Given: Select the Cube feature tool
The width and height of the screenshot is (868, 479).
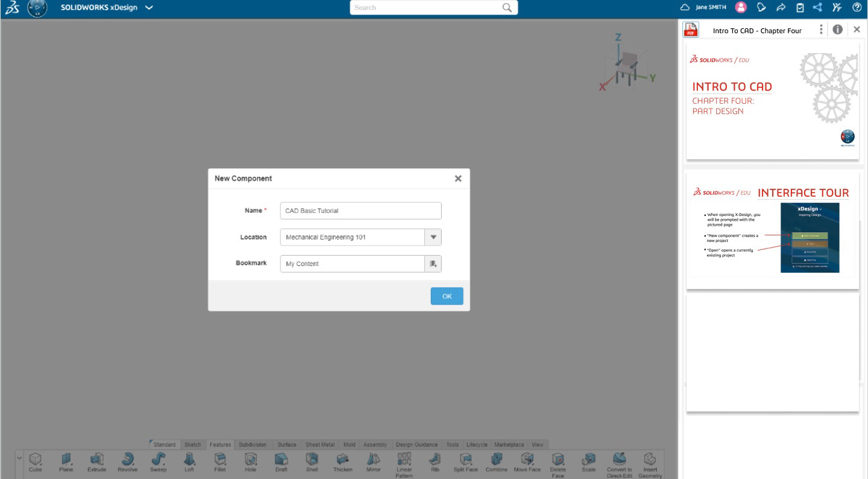Looking at the screenshot, I should click(36, 462).
